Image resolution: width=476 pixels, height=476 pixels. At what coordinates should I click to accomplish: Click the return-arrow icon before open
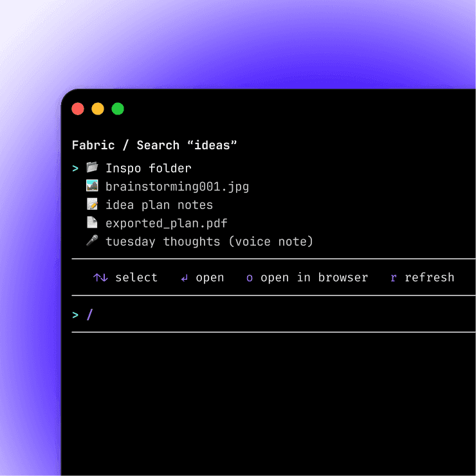coord(184,278)
